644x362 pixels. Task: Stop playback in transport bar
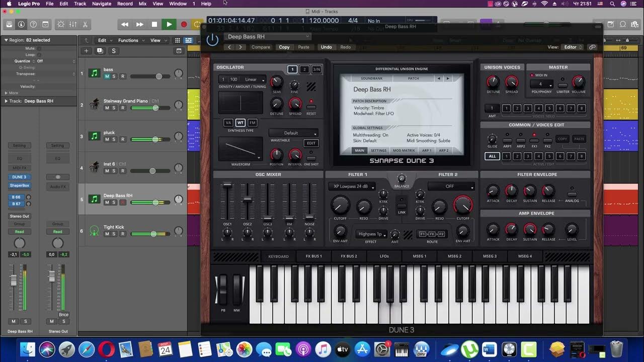tap(154, 24)
